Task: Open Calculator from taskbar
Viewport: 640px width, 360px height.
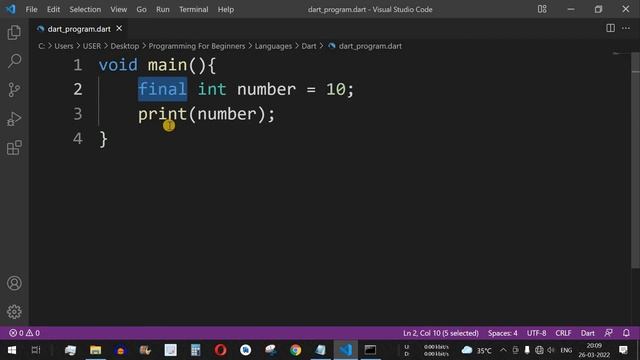Action: click(x=196, y=350)
